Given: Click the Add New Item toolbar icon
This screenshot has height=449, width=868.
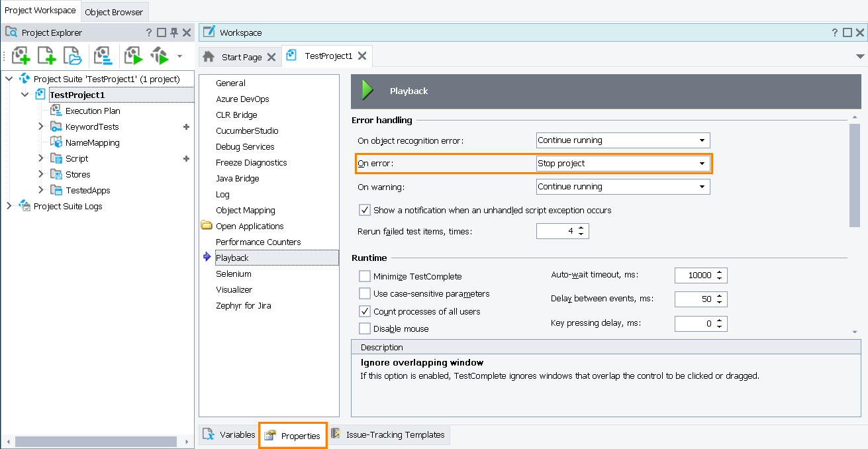Looking at the screenshot, I should 46,56.
